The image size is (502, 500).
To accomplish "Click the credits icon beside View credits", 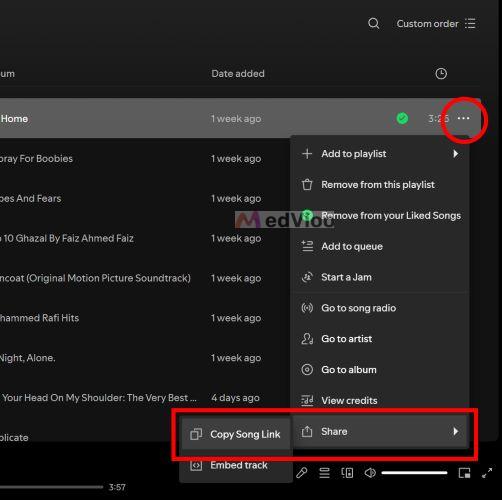I will (x=307, y=400).
